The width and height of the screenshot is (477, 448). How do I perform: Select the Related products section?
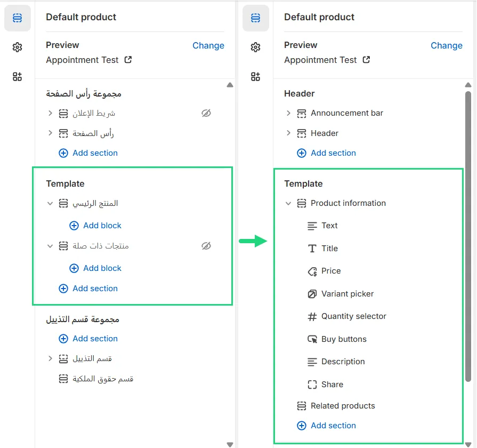click(342, 406)
